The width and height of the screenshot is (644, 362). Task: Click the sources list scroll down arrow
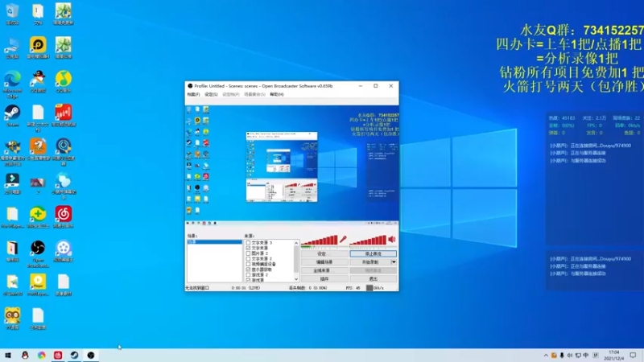coord(296,279)
